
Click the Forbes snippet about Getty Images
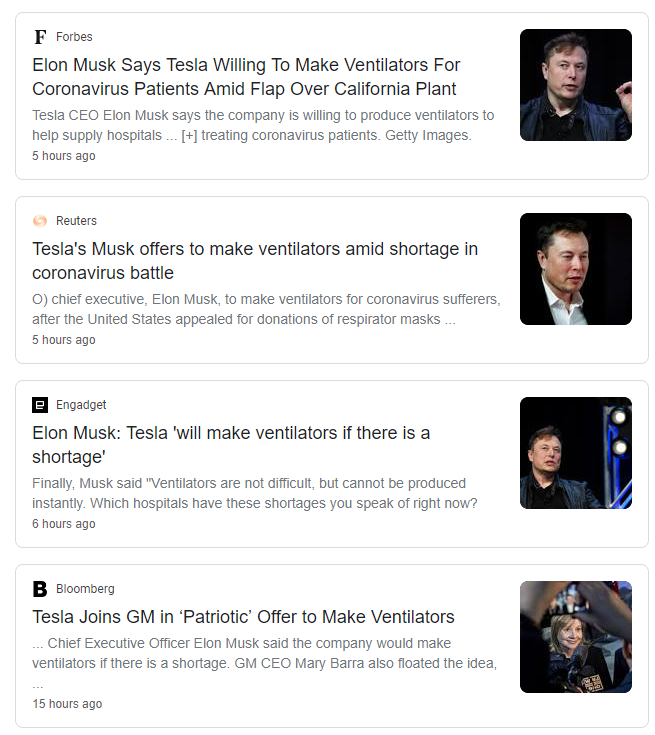[263, 125]
